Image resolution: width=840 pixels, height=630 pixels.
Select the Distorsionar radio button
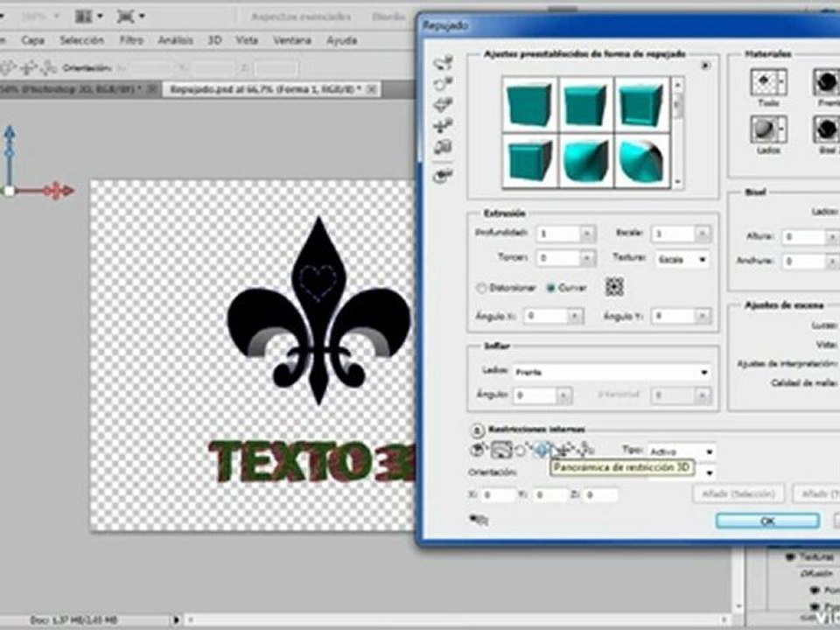tap(481, 288)
